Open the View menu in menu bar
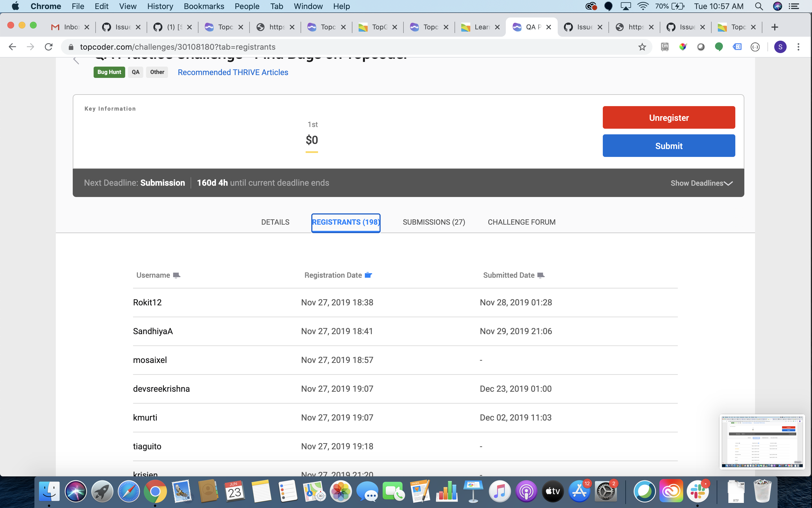This screenshot has height=508, width=812. (128, 6)
